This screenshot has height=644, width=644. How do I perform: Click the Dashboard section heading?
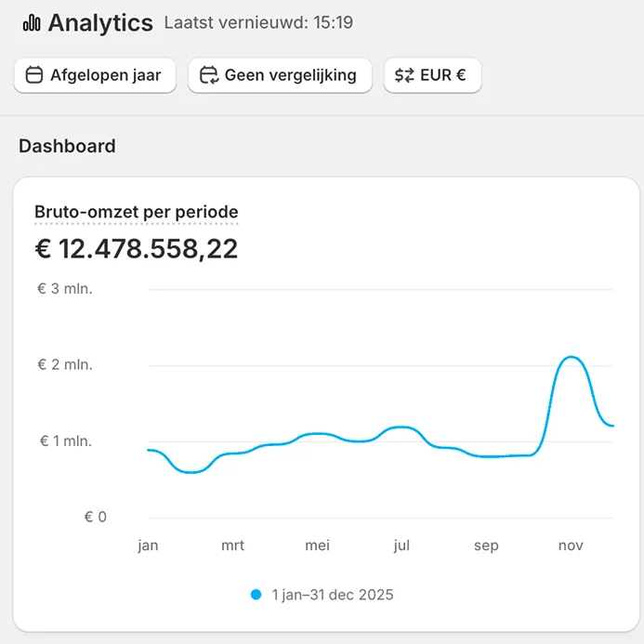coord(67,146)
